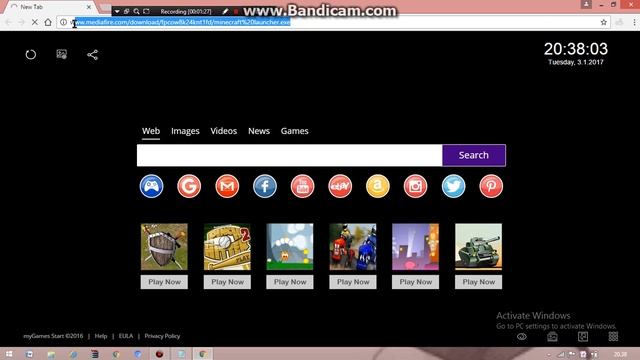Stop recording with the red Bandicam button
Viewport: 640px width, 360px height.
tap(236, 11)
